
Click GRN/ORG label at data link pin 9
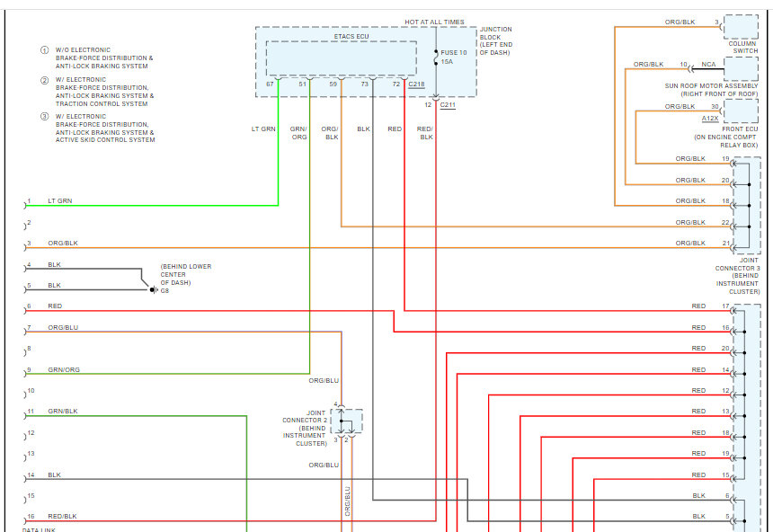click(x=64, y=369)
